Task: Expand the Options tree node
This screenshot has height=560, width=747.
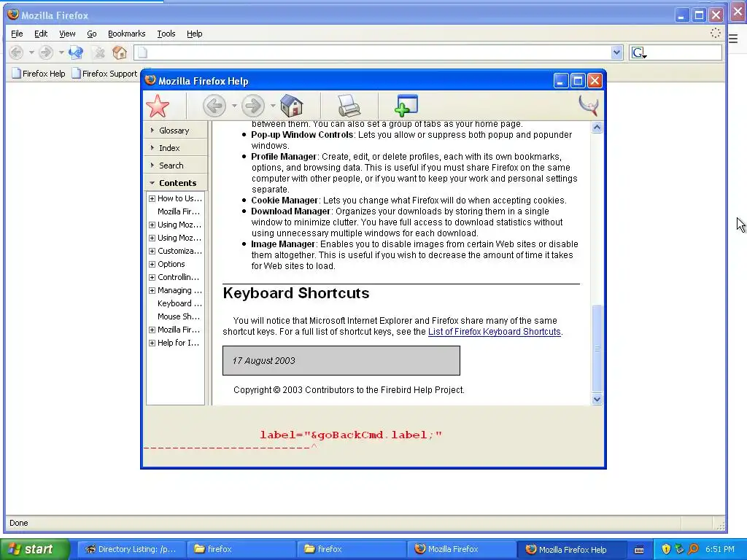Action: 152,264
